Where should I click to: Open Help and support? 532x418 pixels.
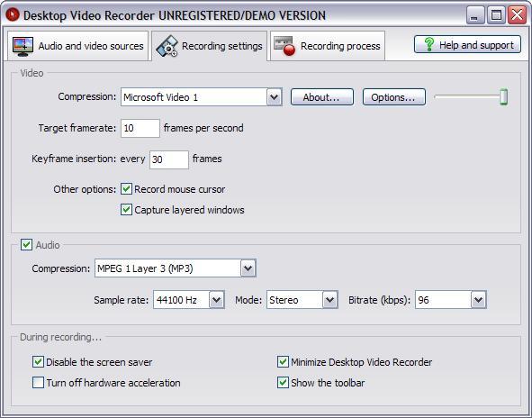pos(467,44)
